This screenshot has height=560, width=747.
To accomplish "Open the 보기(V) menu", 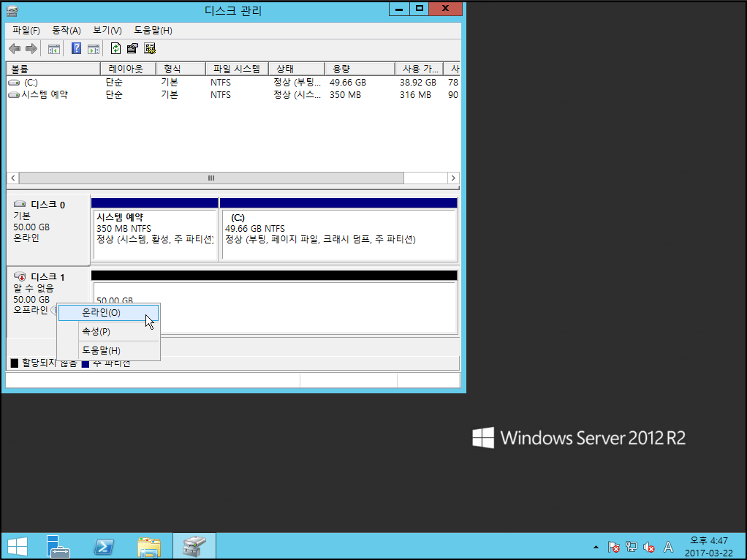I will (x=107, y=31).
